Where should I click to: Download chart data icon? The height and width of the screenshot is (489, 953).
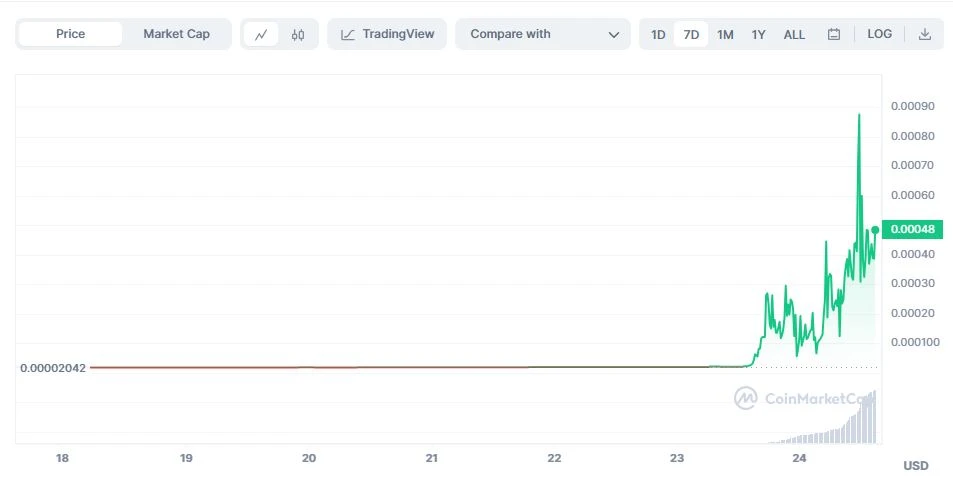point(925,34)
